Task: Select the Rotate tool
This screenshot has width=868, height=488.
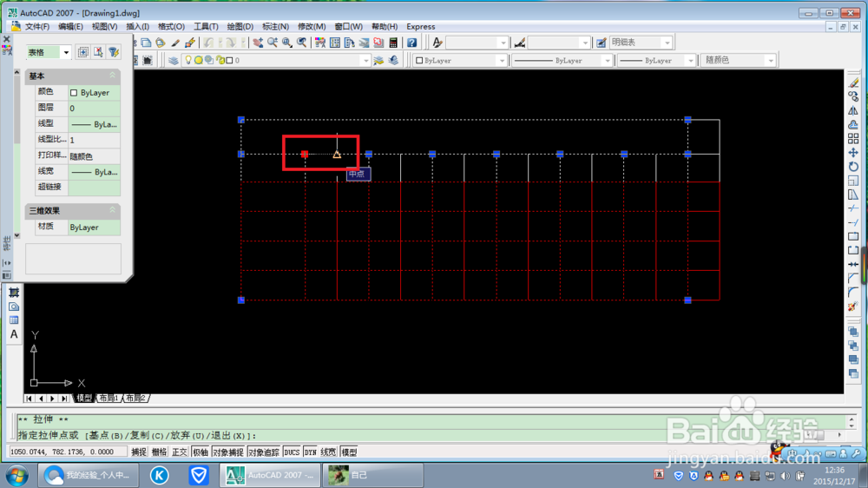Action: click(x=853, y=167)
